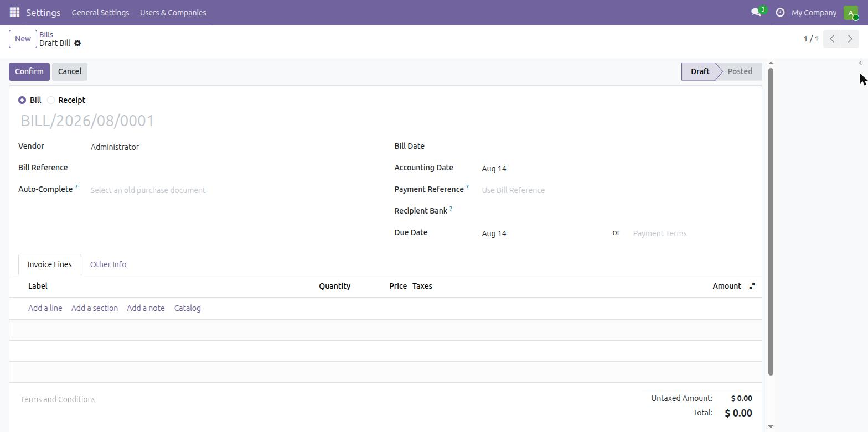
Task: Click the form's vertical scrollbar
Action: pyautogui.click(x=771, y=221)
